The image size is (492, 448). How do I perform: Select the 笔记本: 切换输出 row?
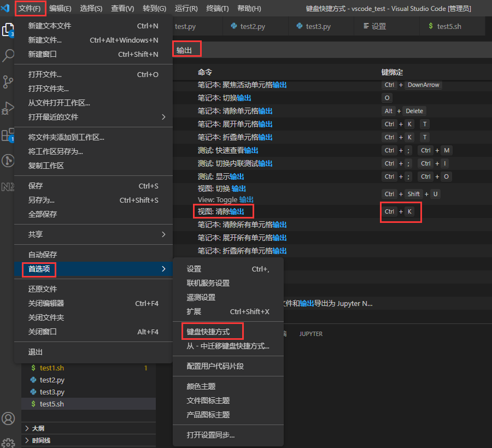coord(332,98)
